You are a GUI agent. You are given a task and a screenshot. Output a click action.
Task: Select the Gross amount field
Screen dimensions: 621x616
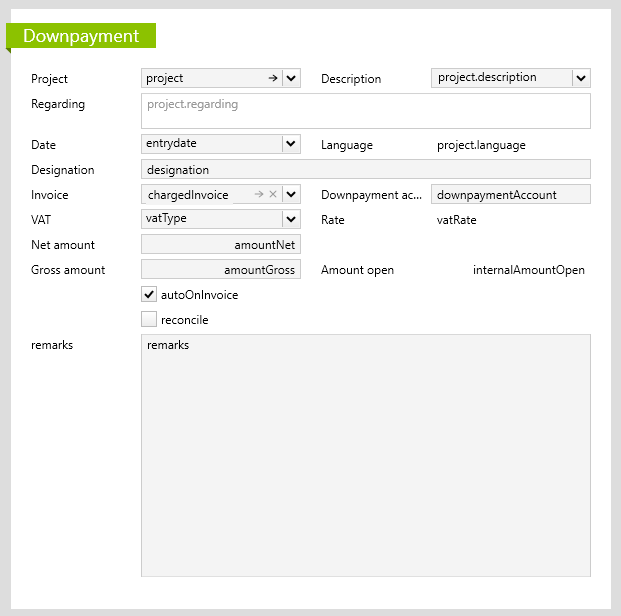coord(220,269)
